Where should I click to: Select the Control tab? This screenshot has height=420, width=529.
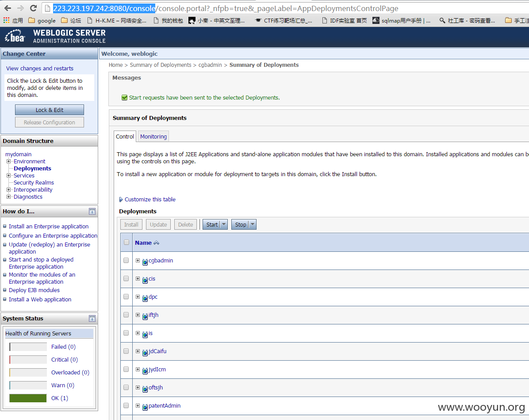click(x=125, y=136)
